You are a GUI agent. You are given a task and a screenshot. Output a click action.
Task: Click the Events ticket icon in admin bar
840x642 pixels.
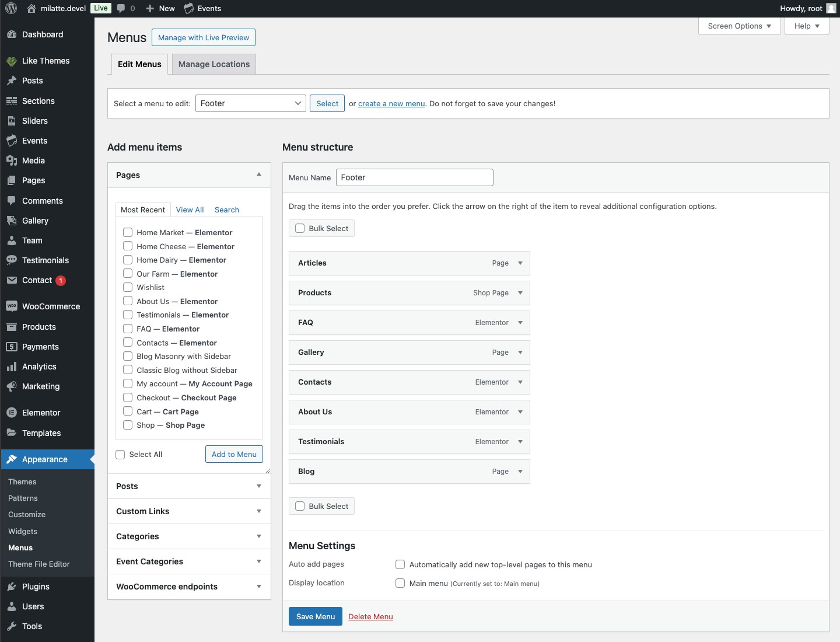(188, 8)
